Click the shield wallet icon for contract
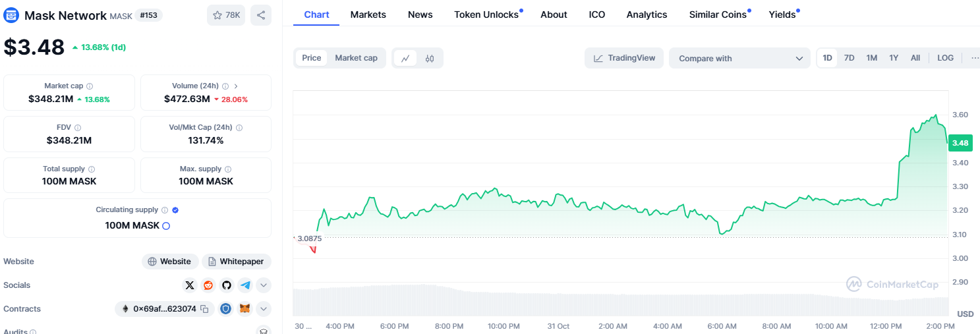The width and height of the screenshot is (980, 334). tap(226, 309)
